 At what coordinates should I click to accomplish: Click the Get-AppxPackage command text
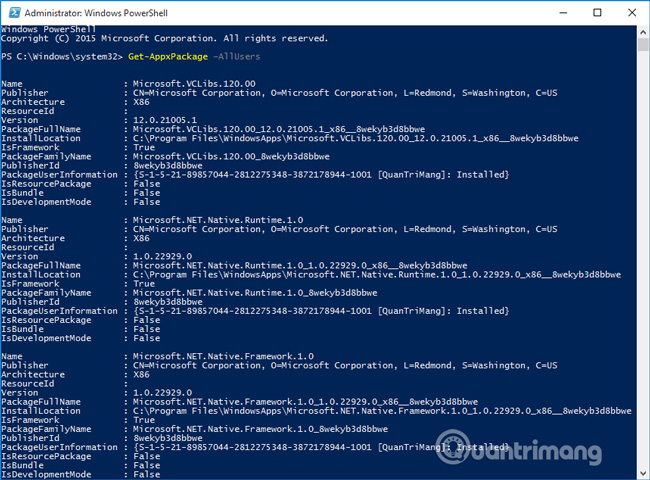tap(168, 57)
